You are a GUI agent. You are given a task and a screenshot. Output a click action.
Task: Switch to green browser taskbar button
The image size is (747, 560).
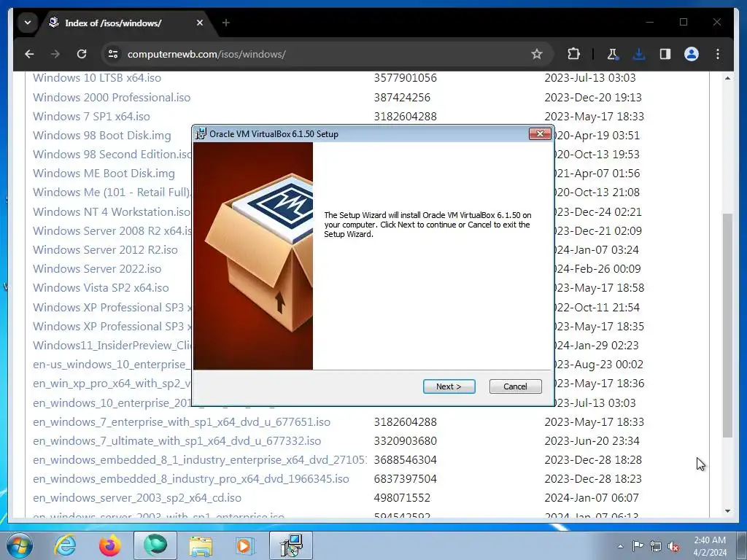(x=155, y=545)
